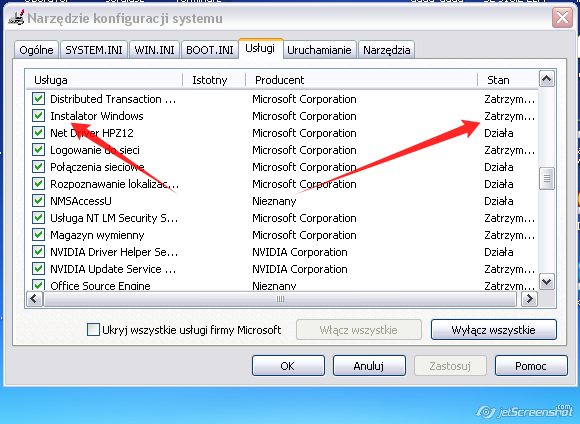Click the scroll down arrow of services list
The image size is (580, 424).
pos(546,282)
